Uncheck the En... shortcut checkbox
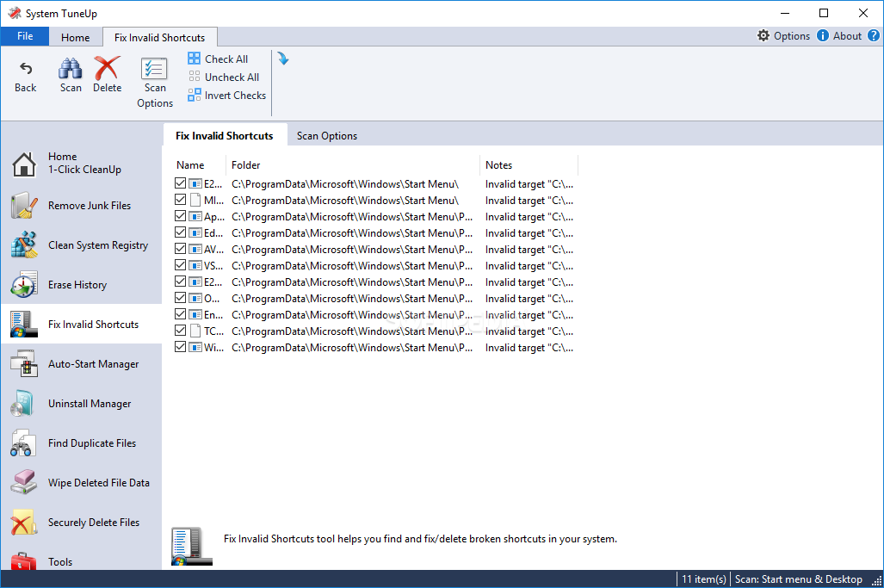The height and width of the screenshot is (588, 884). point(181,314)
